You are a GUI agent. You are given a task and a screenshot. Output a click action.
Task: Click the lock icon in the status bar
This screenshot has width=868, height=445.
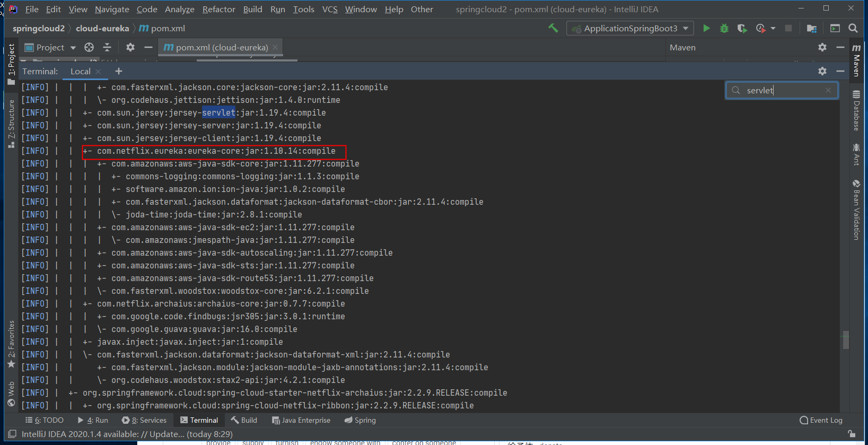(852, 434)
